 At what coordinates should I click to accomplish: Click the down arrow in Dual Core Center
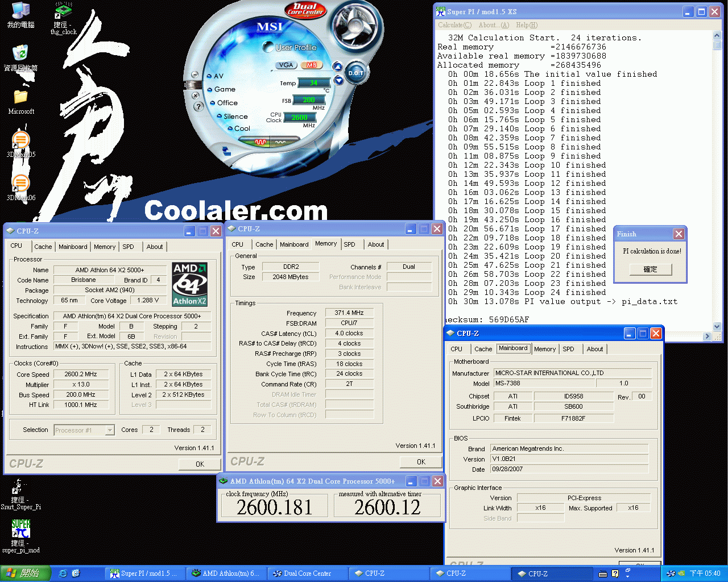tap(338, 80)
